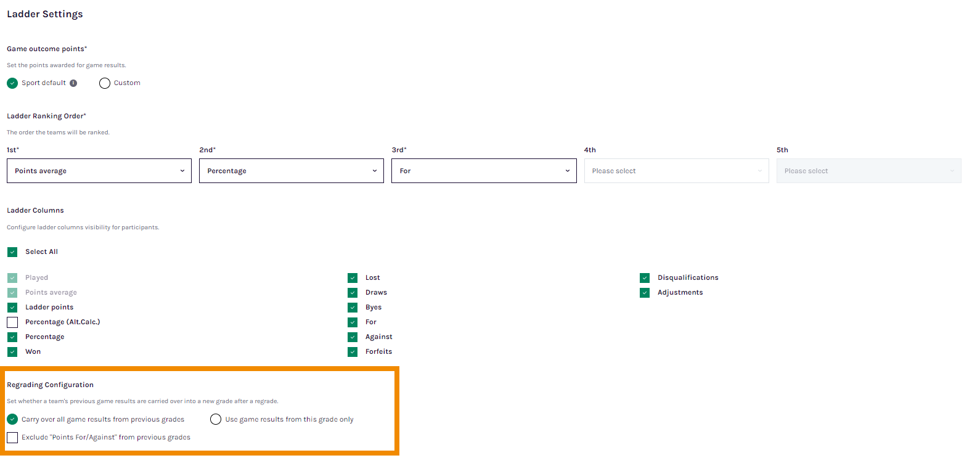Uncheck the Forfeits column checkbox
The height and width of the screenshot is (458, 980).
pyautogui.click(x=353, y=352)
